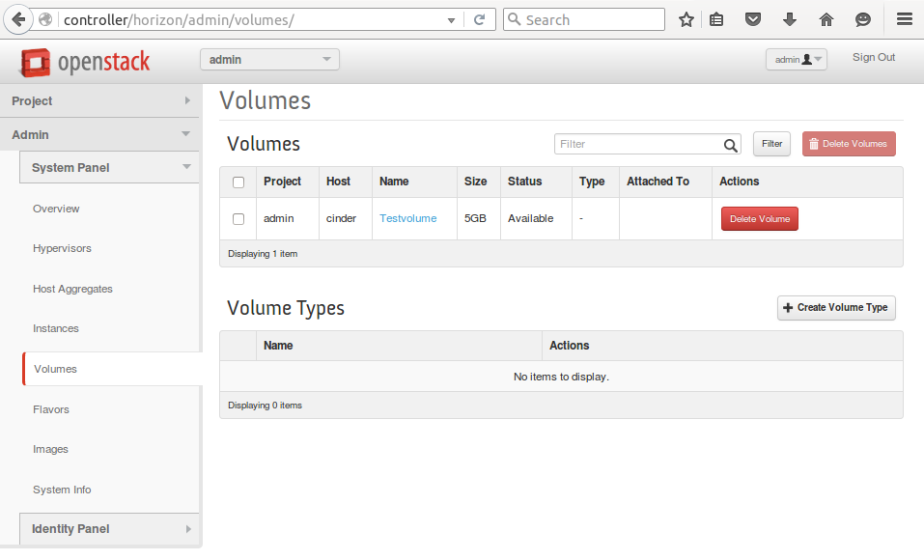924x560 pixels.
Task: Save to Pocket using the toolbar icon
Action: (753, 19)
